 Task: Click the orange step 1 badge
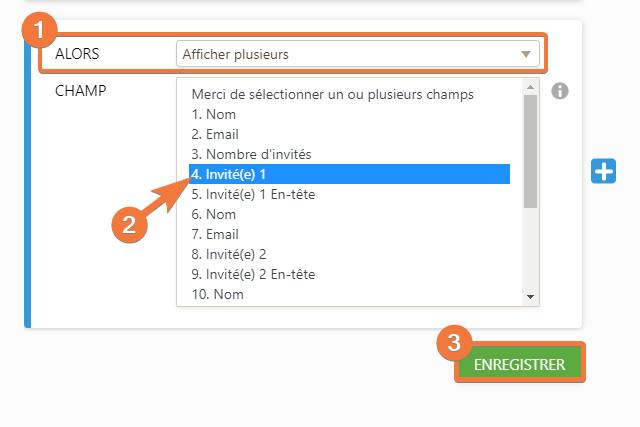(x=38, y=30)
